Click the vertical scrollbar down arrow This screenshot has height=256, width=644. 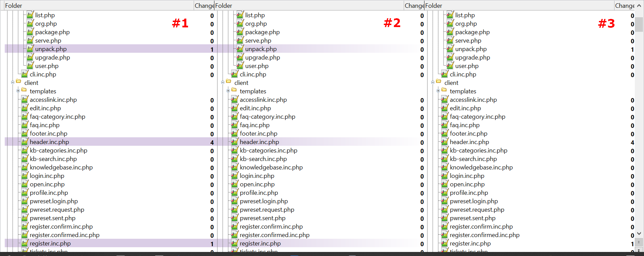pos(639,233)
